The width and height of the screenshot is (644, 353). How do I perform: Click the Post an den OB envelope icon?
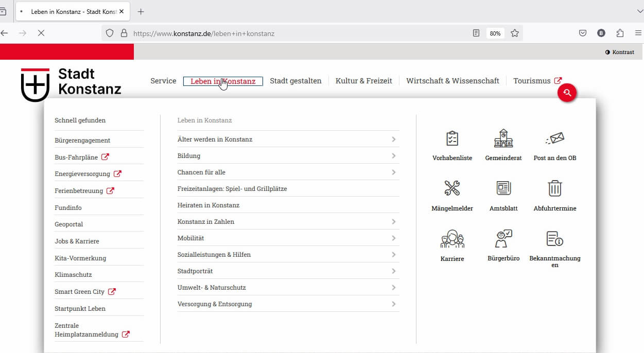[x=554, y=138]
